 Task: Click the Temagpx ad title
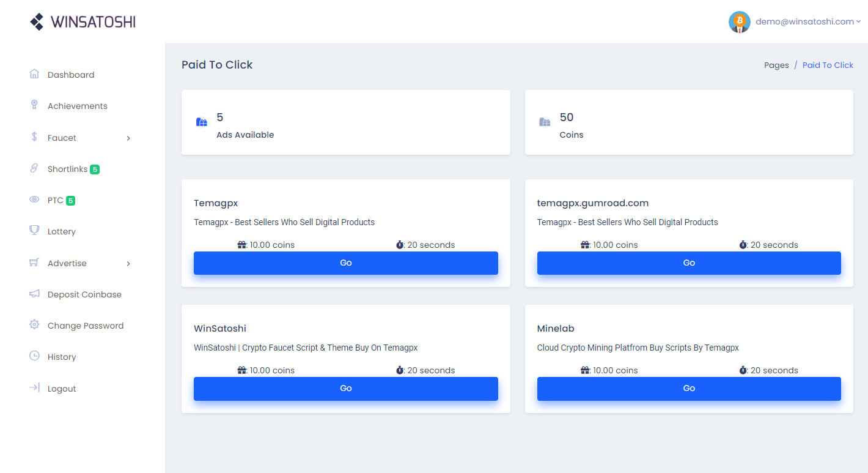coord(216,203)
